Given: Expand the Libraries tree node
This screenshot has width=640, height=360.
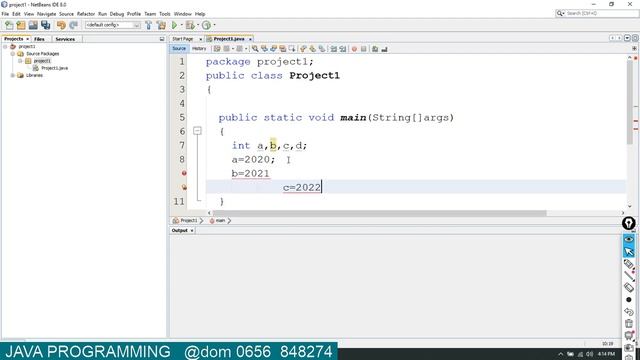Looking at the screenshot, I should [13, 76].
